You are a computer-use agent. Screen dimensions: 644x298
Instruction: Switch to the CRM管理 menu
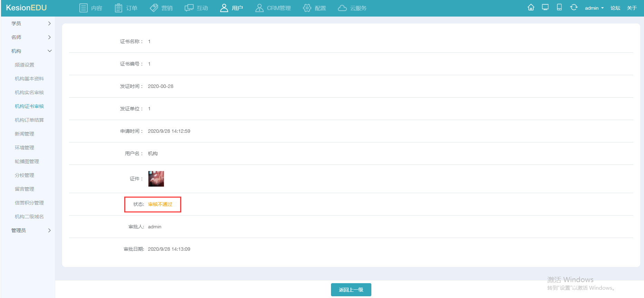click(x=273, y=8)
